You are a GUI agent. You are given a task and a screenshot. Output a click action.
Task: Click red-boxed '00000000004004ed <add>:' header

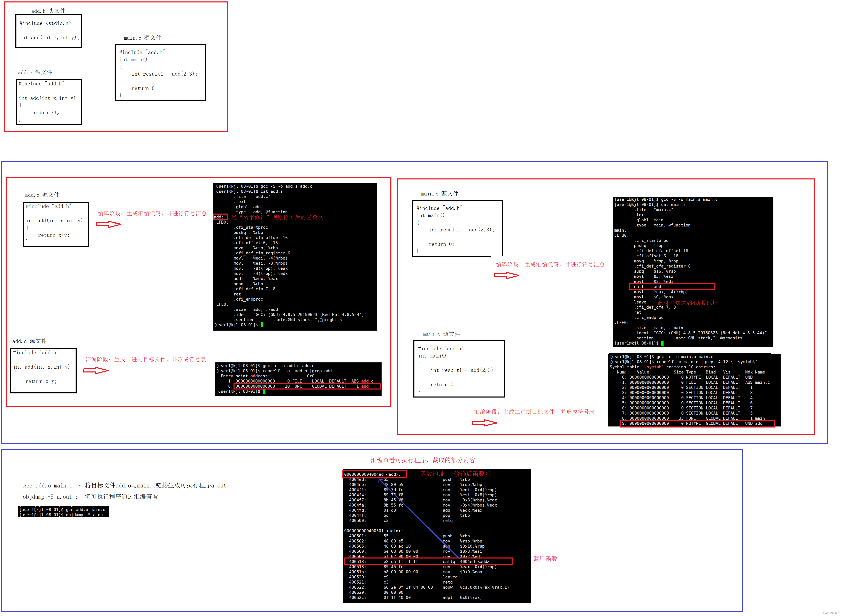[374, 474]
